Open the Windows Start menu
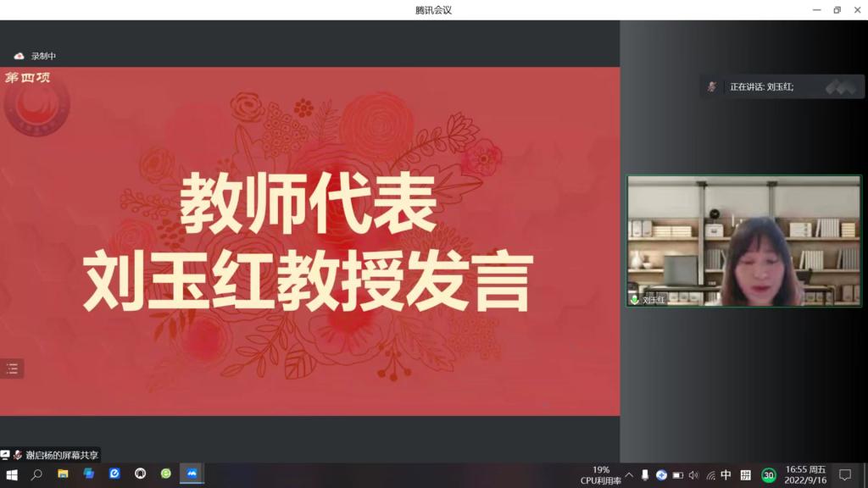 tap(12, 474)
